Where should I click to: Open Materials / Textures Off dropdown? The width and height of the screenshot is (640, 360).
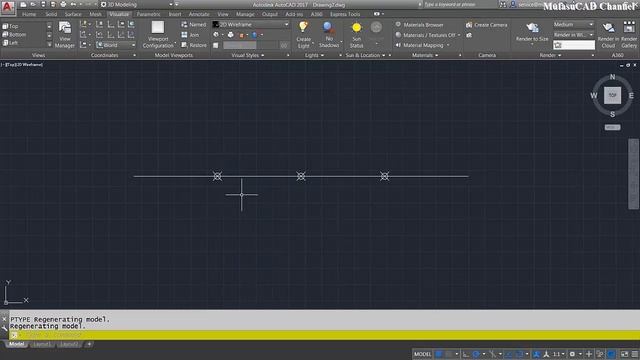click(x=428, y=35)
